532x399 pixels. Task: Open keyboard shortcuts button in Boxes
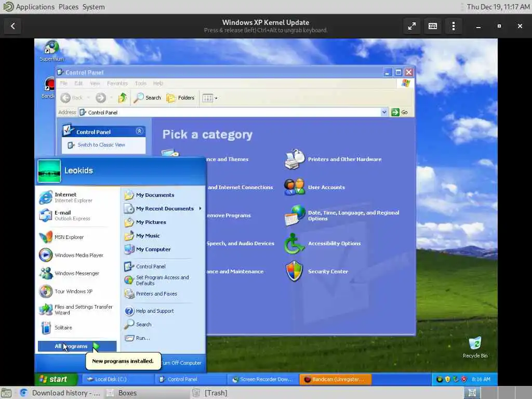(x=433, y=26)
